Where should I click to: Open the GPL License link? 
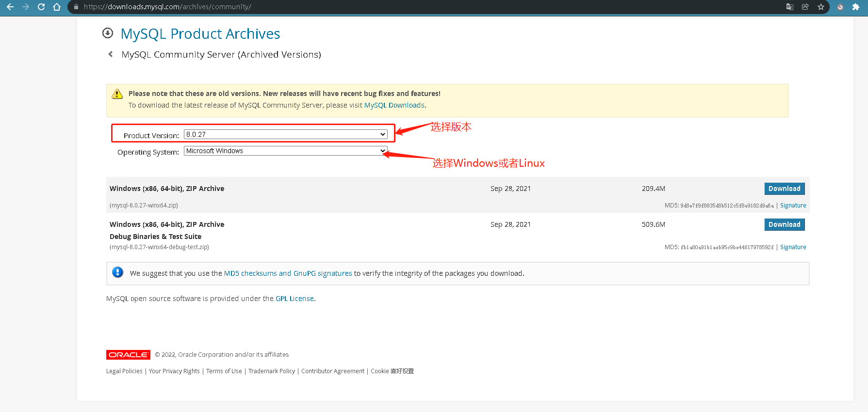[295, 299]
